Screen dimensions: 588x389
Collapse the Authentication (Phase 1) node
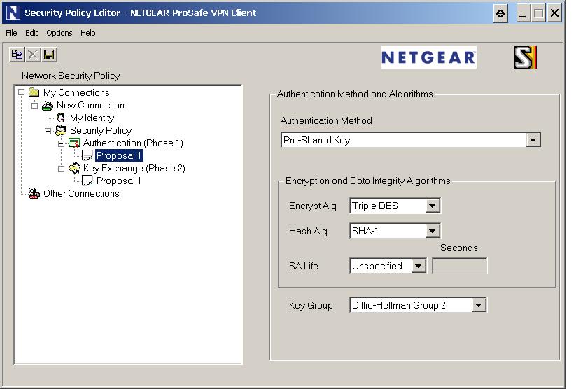[61, 143]
